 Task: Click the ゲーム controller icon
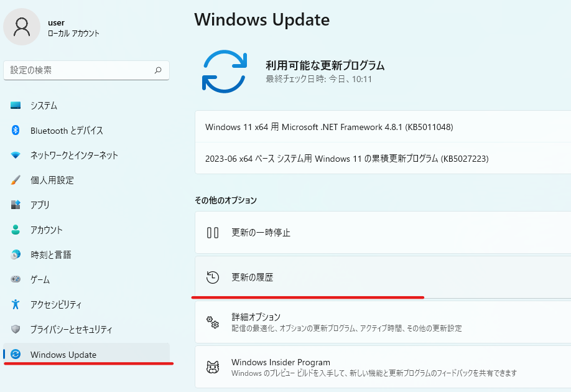[x=17, y=279]
